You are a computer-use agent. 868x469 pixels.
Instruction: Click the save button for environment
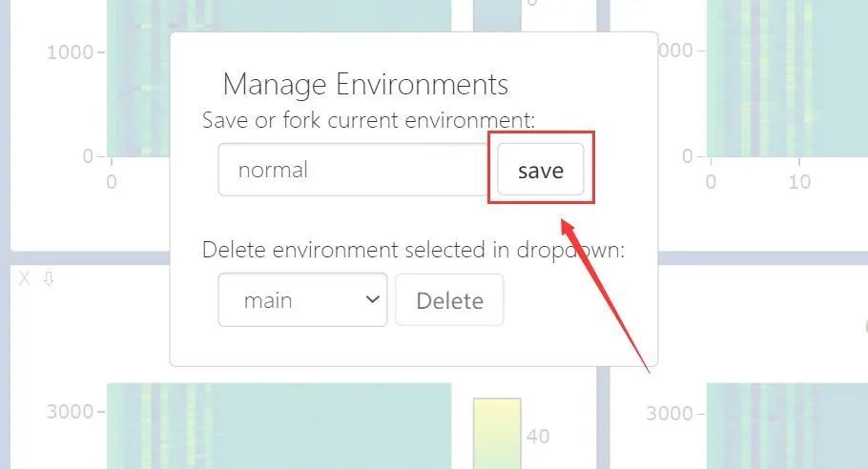pyautogui.click(x=540, y=170)
